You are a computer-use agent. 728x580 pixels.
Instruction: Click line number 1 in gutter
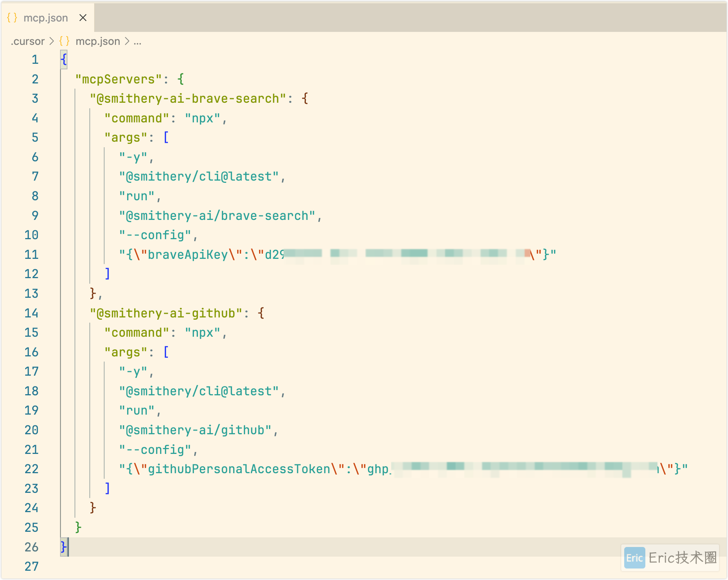click(35, 60)
